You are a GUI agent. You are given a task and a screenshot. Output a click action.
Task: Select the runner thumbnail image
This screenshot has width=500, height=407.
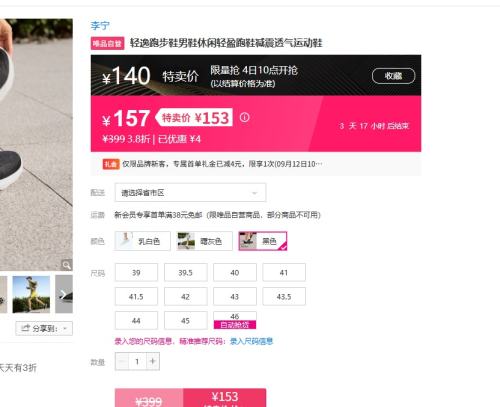31,294
